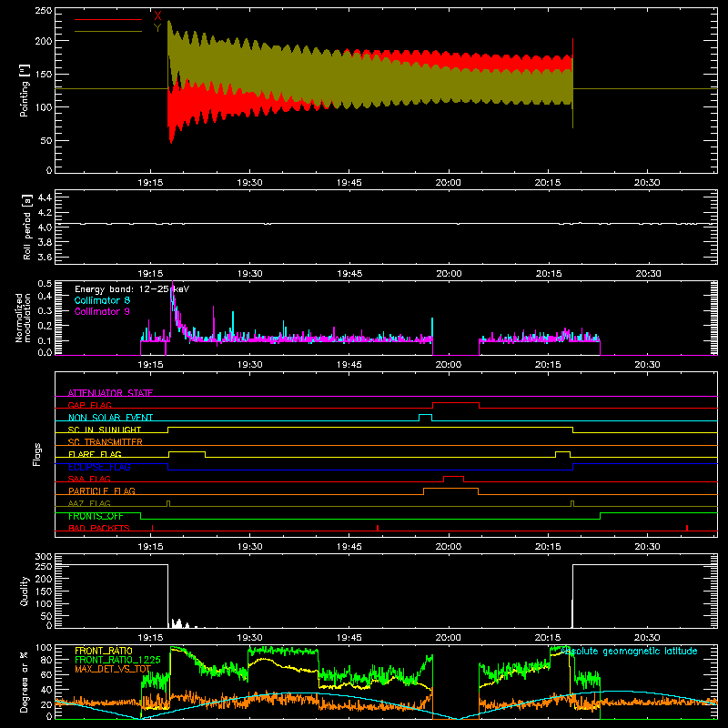Screen dimensions: 728x728
Task: Click the SC_IN_SUNLIGHT flag label
Action: coord(105,430)
